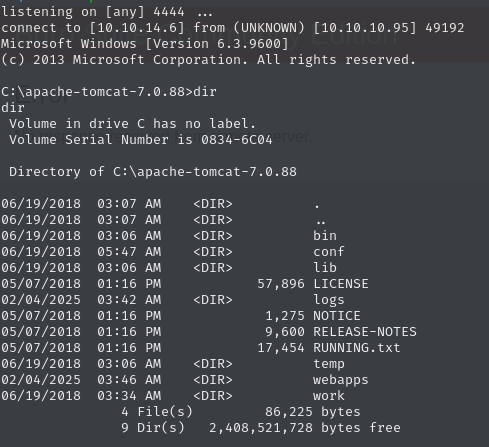Click the IP address 10.10.10.95
The width and height of the screenshot is (489, 447).
[x=365, y=28]
